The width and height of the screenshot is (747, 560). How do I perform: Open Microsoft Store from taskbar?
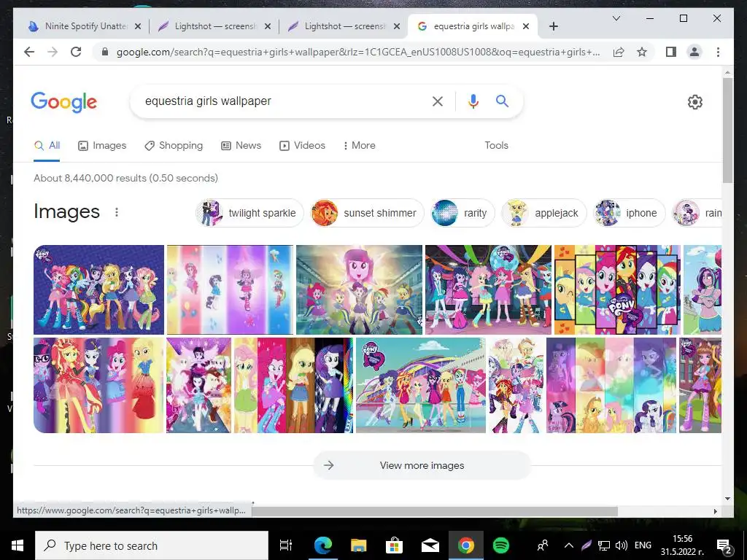[394, 545]
